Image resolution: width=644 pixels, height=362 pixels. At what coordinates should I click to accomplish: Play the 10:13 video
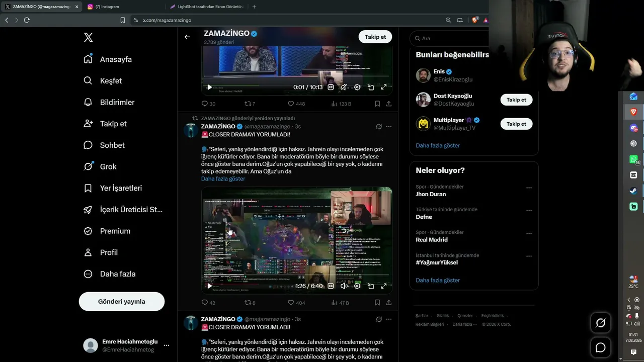click(x=209, y=87)
